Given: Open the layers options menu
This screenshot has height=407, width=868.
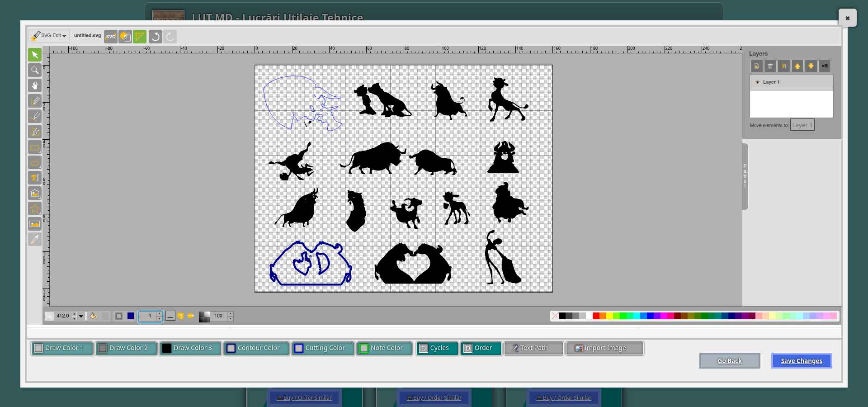Looking at the screenshot, I should pyautogui.click(x=825, y=66).
